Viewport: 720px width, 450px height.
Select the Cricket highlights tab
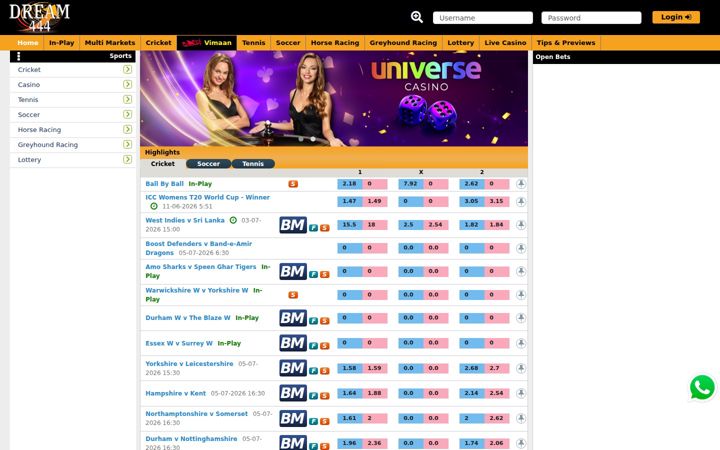163,164
